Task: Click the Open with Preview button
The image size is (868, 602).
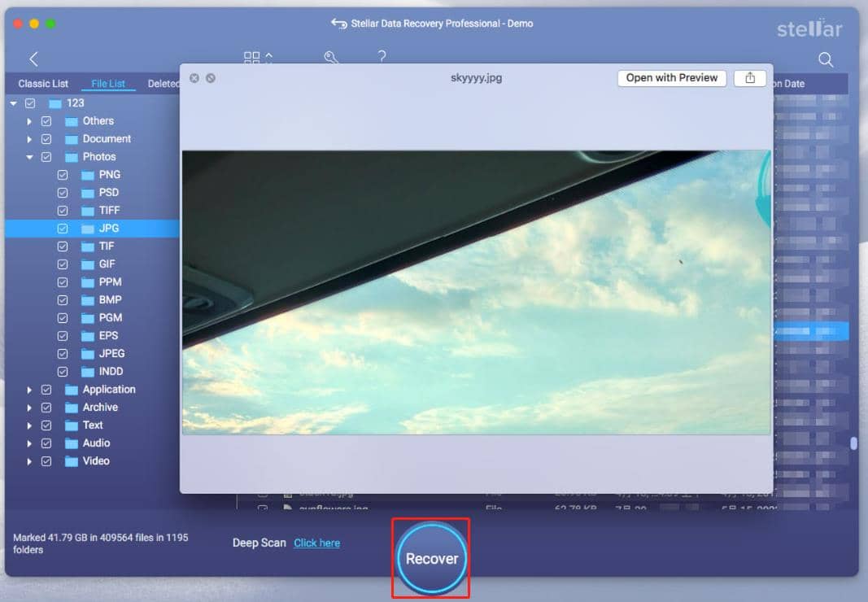Action: tap(671, 78)
